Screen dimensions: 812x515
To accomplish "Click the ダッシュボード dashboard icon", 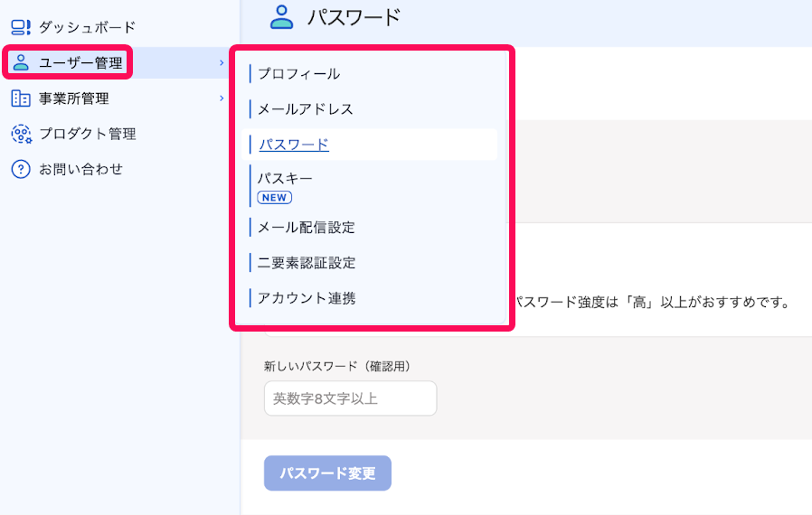I will tap(21, 27).
